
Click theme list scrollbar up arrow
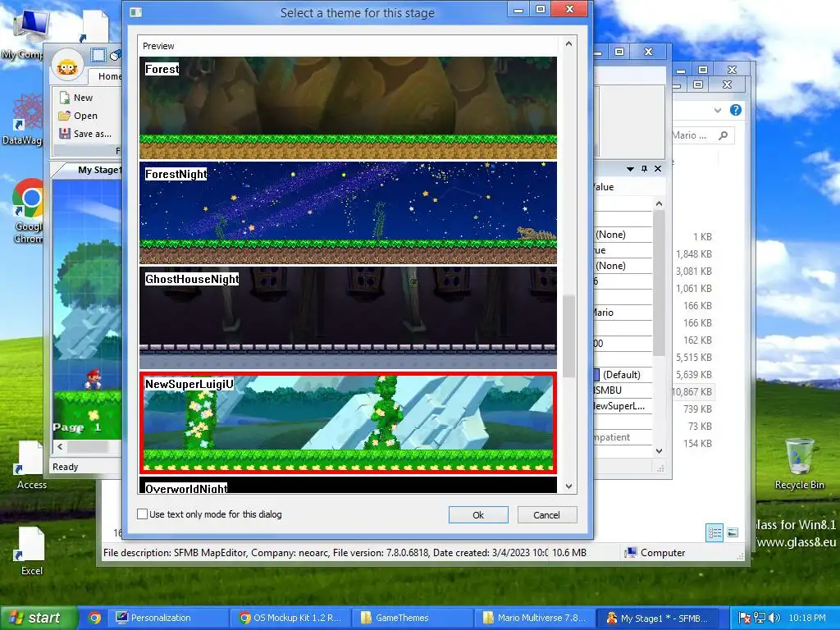point(569,44)
